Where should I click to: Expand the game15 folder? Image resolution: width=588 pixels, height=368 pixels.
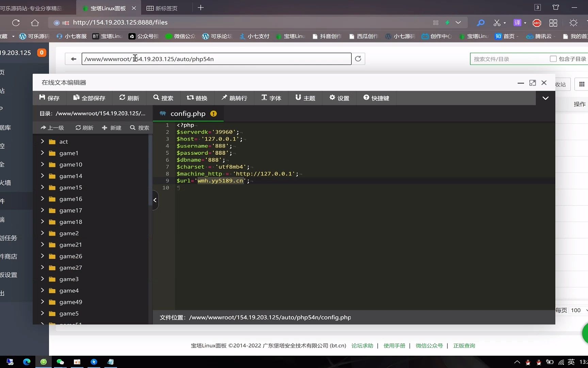(42, 187)
